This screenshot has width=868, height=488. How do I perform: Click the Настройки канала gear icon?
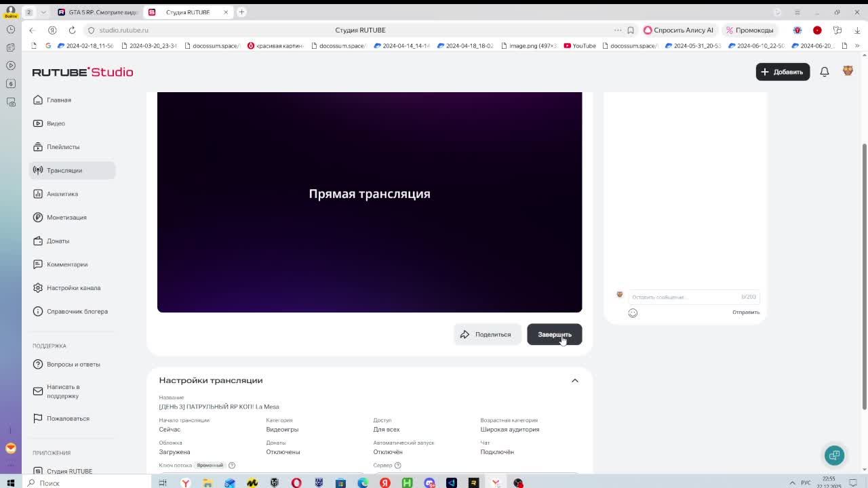pyautogui.click(x=38, y=288)
